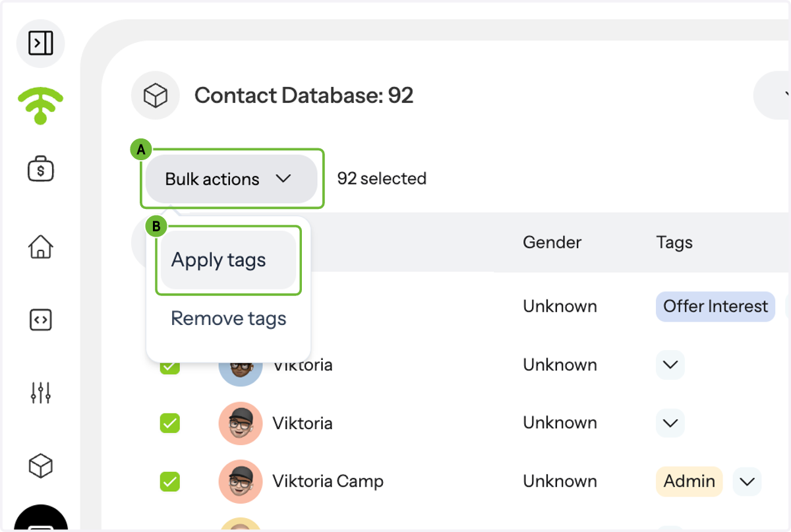This screenshot has width=791, height=532.
Task: Click Viktoria Camp contact name
Action: (328, 481)
